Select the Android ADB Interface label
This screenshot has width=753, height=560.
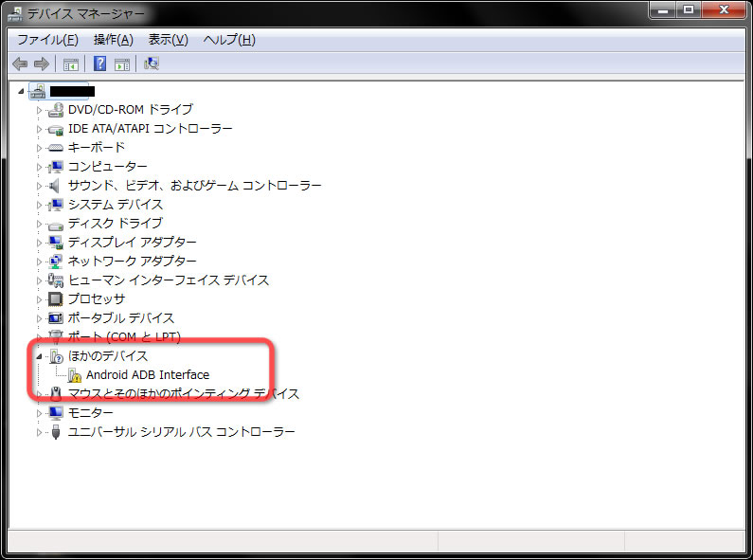148,374
